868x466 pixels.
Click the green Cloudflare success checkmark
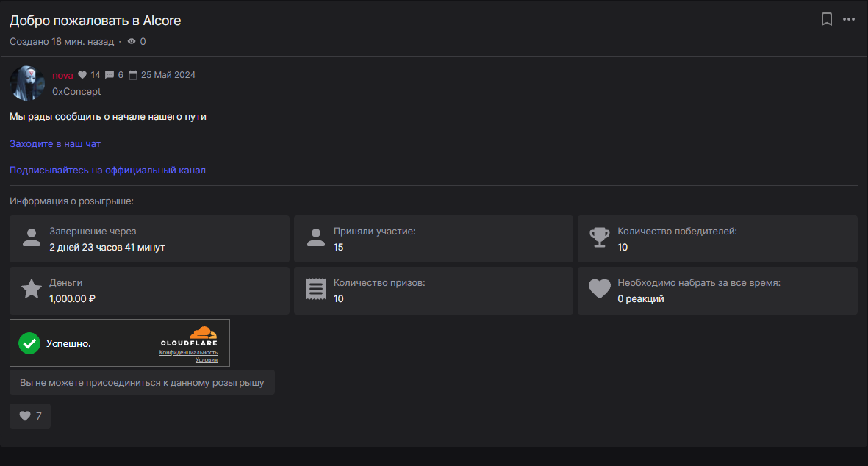point(29,343)
